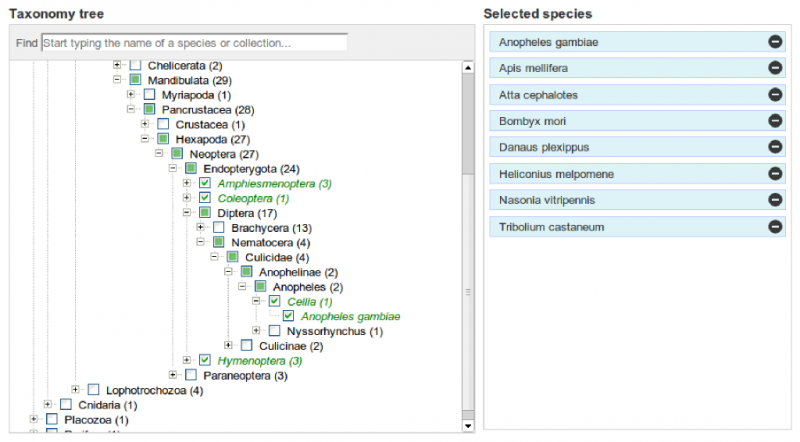800x442 pixels.
Task: Click the Tribolium castaneum selected species row
Action: coord(637,227)
